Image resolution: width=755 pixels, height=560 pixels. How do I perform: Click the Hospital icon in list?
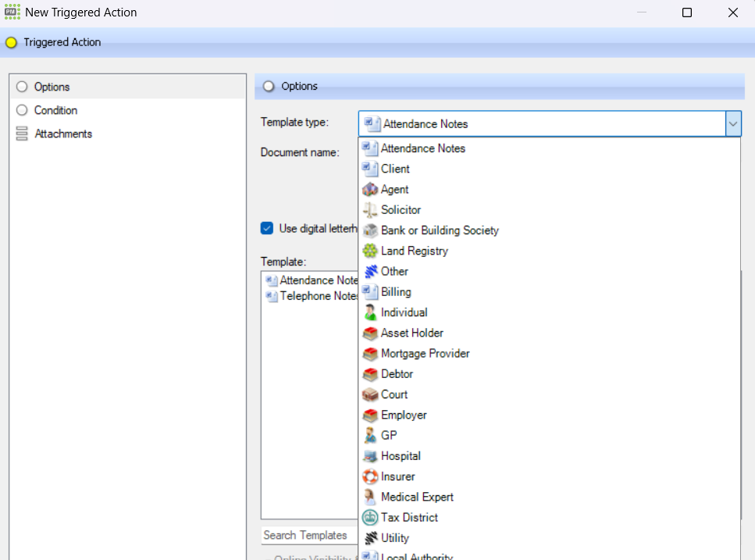(370, 456)
